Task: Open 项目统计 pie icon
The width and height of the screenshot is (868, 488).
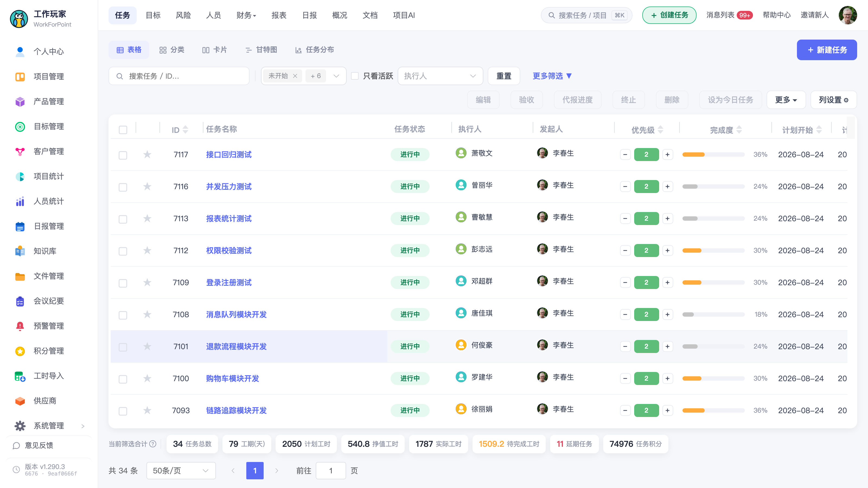Action: [x=20, y=176]
